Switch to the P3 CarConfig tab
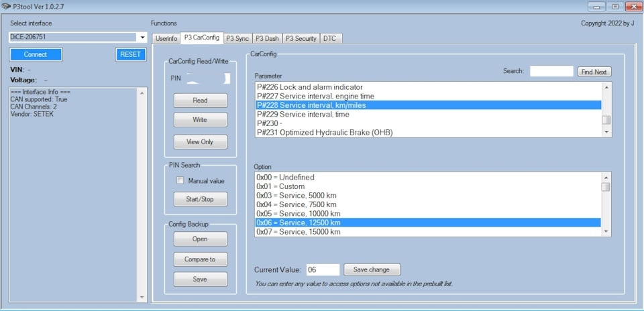 (x=202, y=38)
